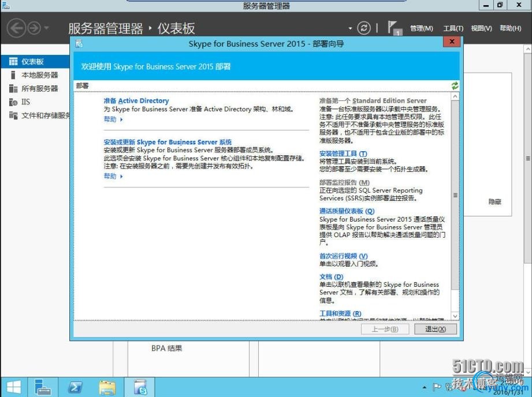
Task: Click the wizard vertical scrollbar thumb
Action: [455, 195]
